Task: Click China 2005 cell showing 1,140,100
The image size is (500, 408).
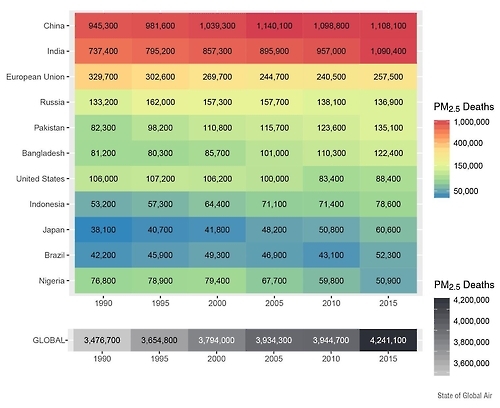Action: pyautogui.click(x=274, y=26)
